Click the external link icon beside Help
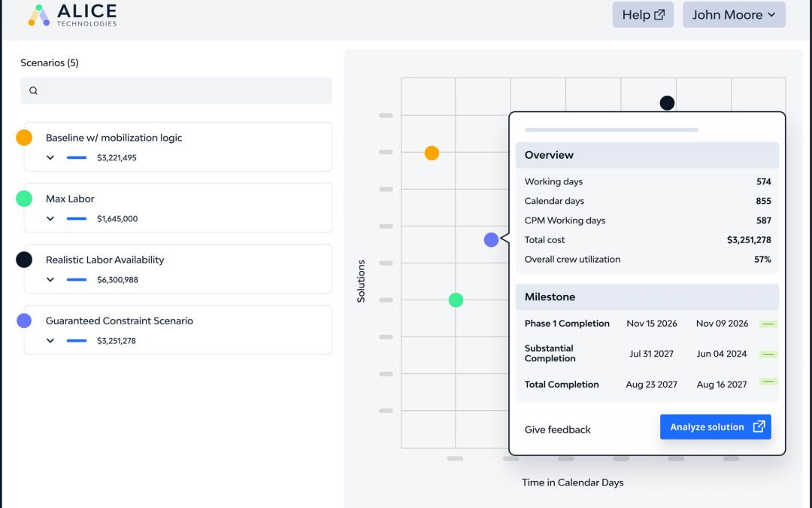 659,14
